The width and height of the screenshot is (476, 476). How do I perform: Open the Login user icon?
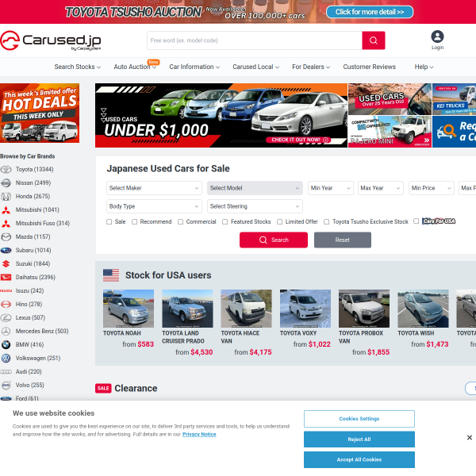click(437, 36)
